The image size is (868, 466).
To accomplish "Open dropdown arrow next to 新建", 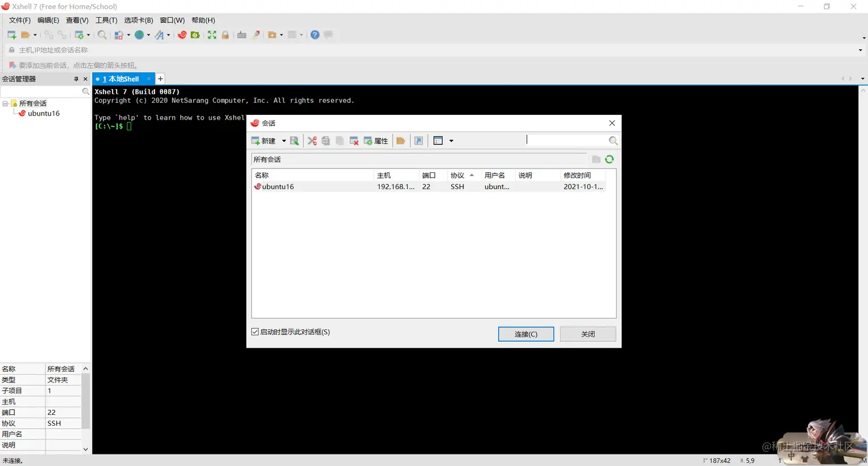I will pyautogui.click(x=284, y=141).
